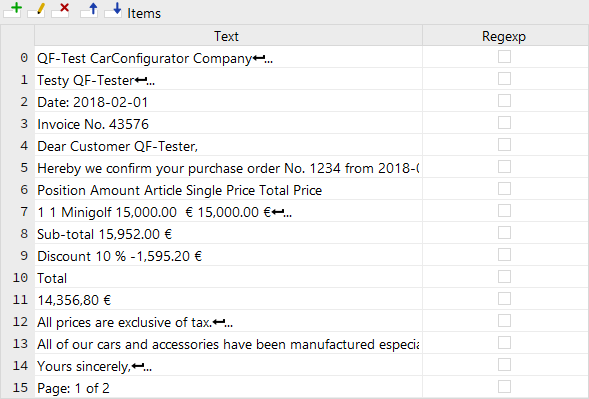Screen dimensions: 589x399
Task: Click the pencil edit item icon
Action: (36, 10)
